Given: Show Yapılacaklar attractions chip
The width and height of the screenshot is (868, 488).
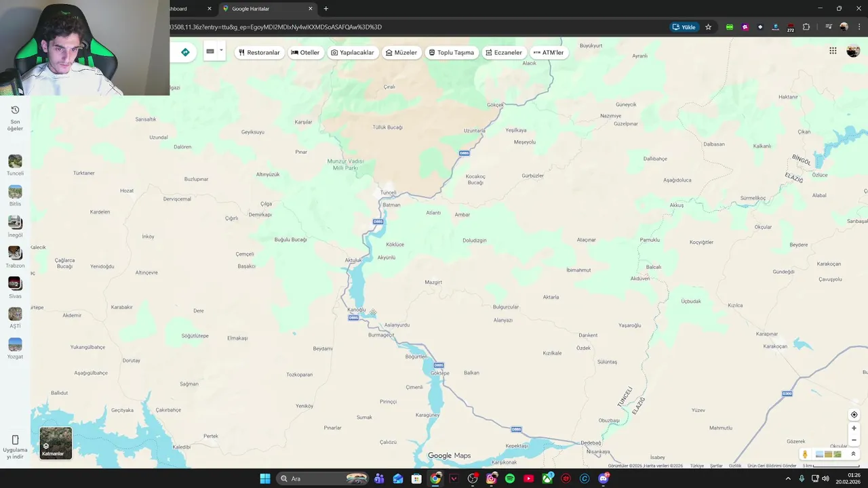Looking at the screenshot, I should (x=353, y=52).
